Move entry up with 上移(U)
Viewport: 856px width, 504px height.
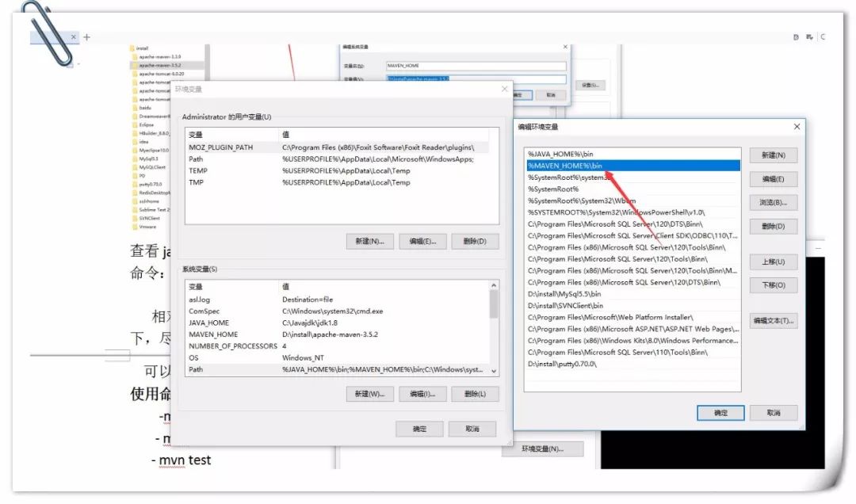click(x=773, y=262)
